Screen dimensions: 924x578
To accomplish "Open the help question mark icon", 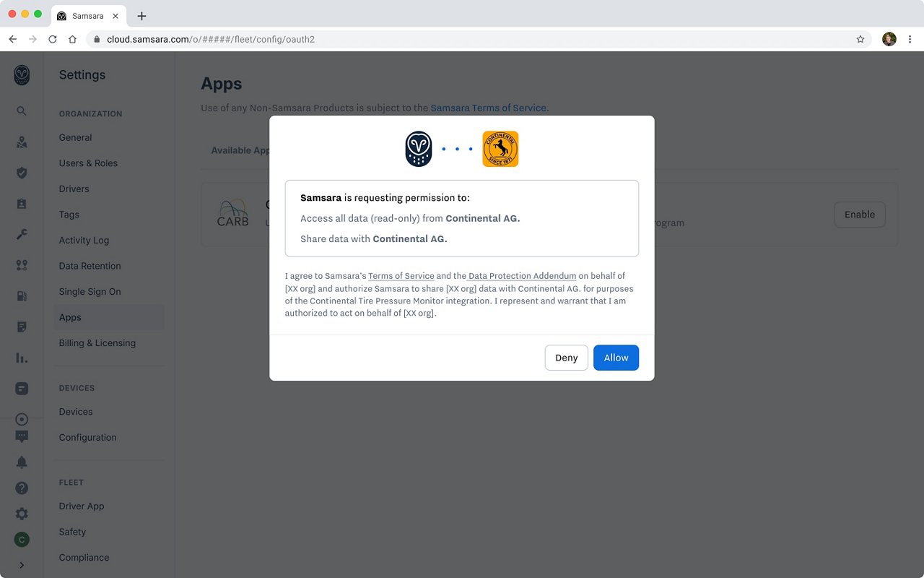I will pyautogui.click(x=22, y=488).
